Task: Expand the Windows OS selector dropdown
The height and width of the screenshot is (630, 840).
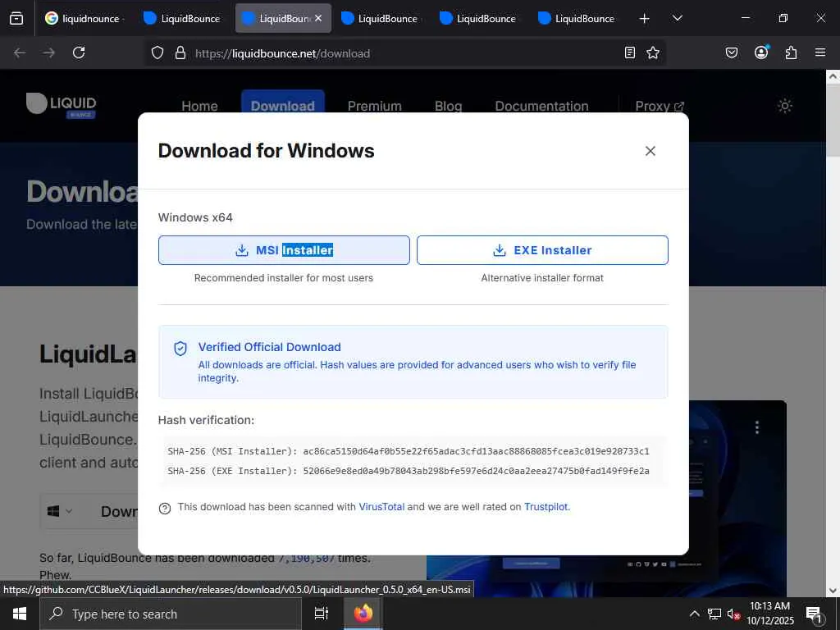Action: [x=61, y=511]
